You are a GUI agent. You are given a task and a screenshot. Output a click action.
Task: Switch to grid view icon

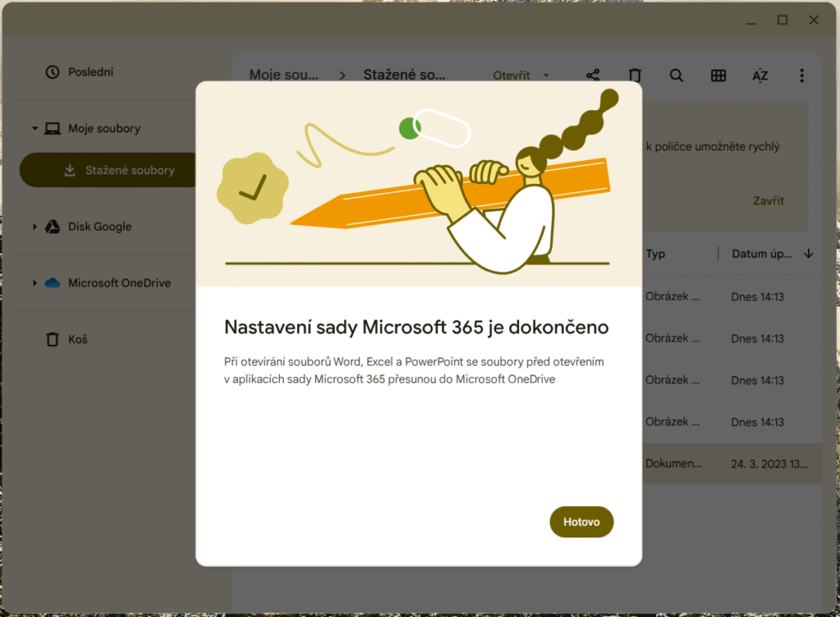click(718, 75)
